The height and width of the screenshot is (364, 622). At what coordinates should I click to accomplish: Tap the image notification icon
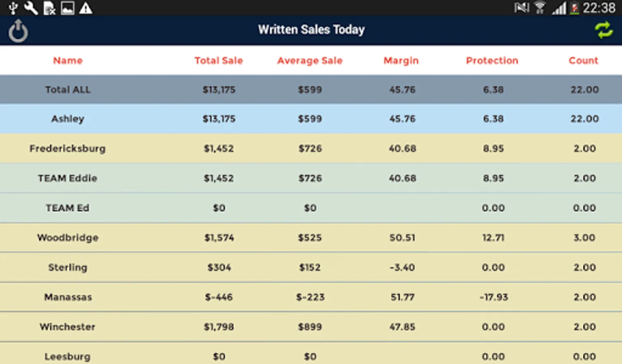67,8
